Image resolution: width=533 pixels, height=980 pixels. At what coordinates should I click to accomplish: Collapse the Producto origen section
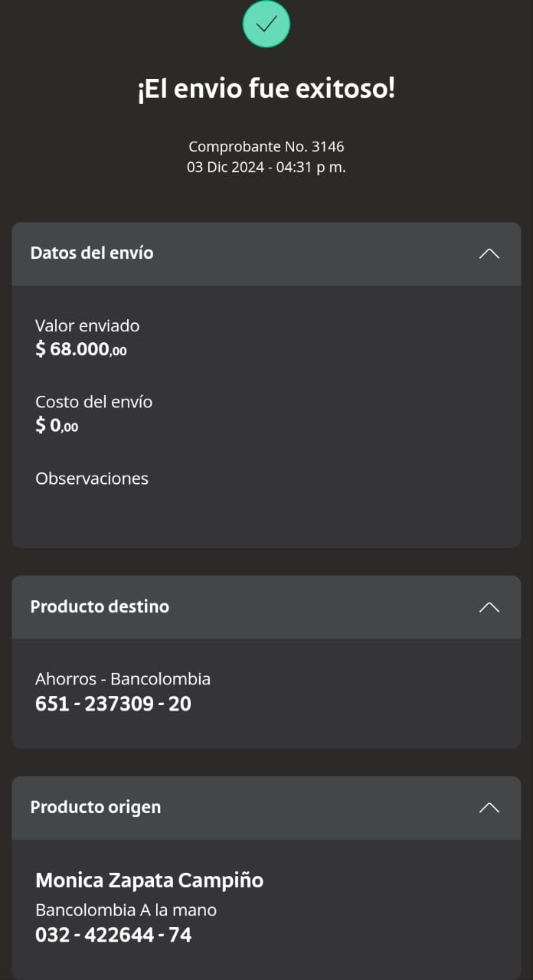[489, 808]
